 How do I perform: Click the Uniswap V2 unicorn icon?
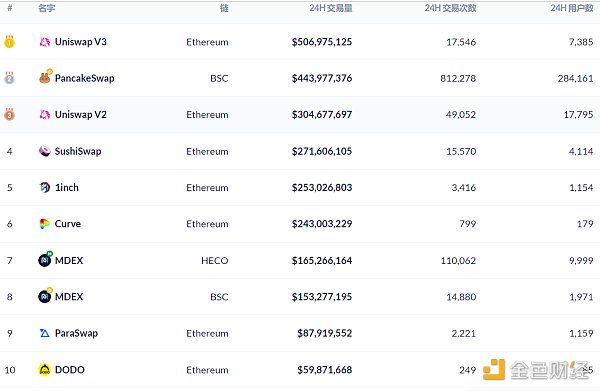tap(45, 114)
